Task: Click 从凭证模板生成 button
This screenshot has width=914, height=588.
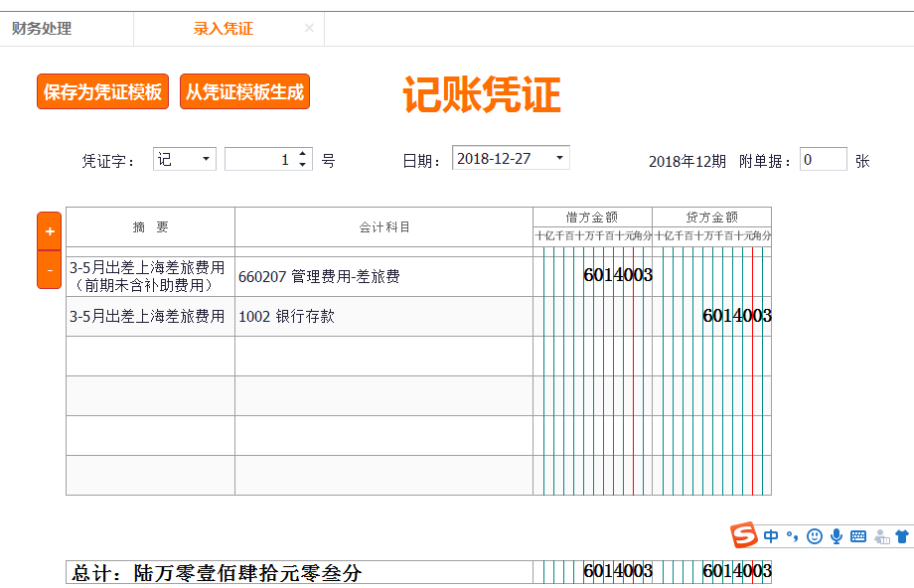Action: (x=244, y=92)
